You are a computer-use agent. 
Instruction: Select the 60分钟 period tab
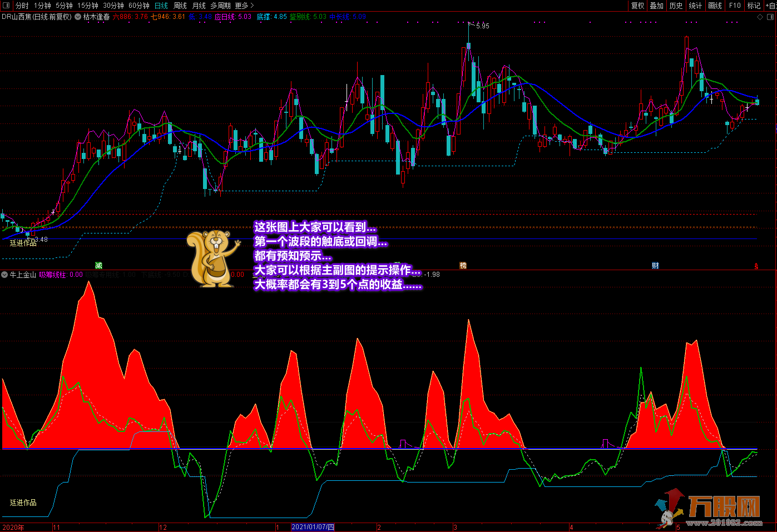[138, 6]
